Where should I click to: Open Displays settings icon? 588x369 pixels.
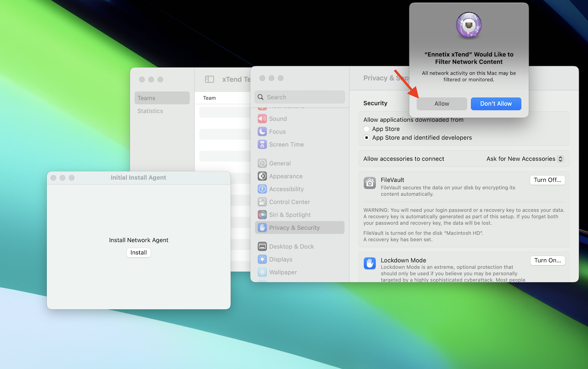[x=262, y=259]
